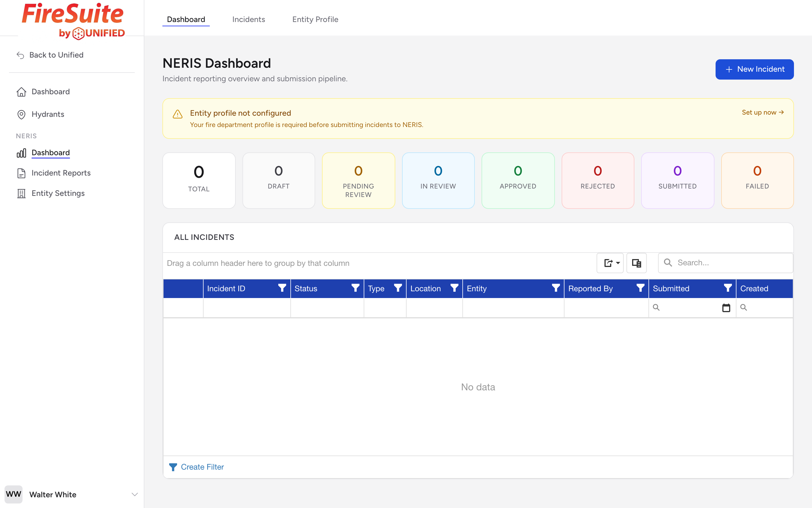This screenshot has width=812, height=508.
Task: Switch to the Dashboard top tab
Action: tap(186, 19)
